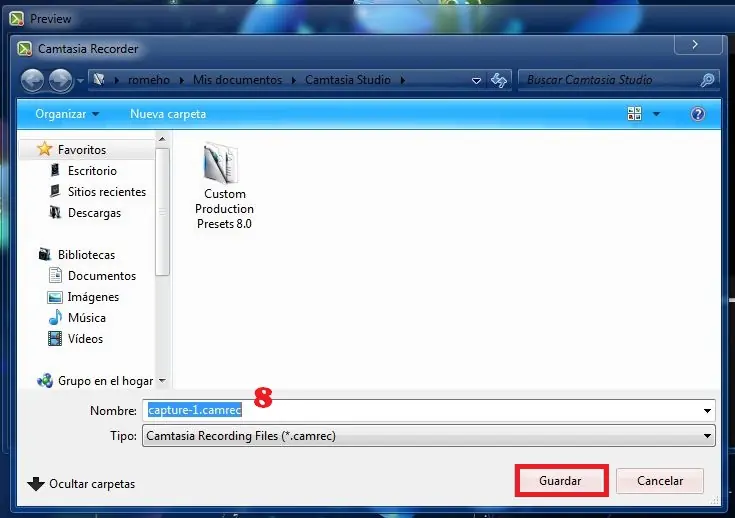Select Favoritos in the navigation pane
The height and width of the screenshot is (518, 735).
click(x=82, y=150)
